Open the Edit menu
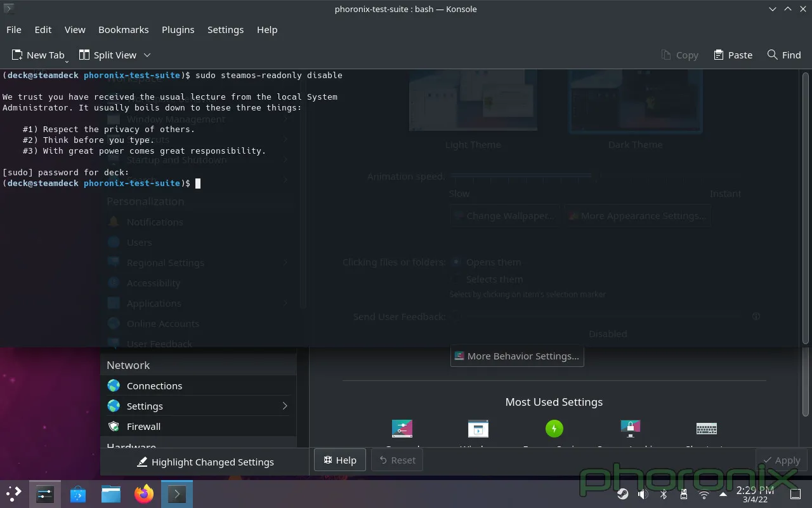 tap(43, 30)
